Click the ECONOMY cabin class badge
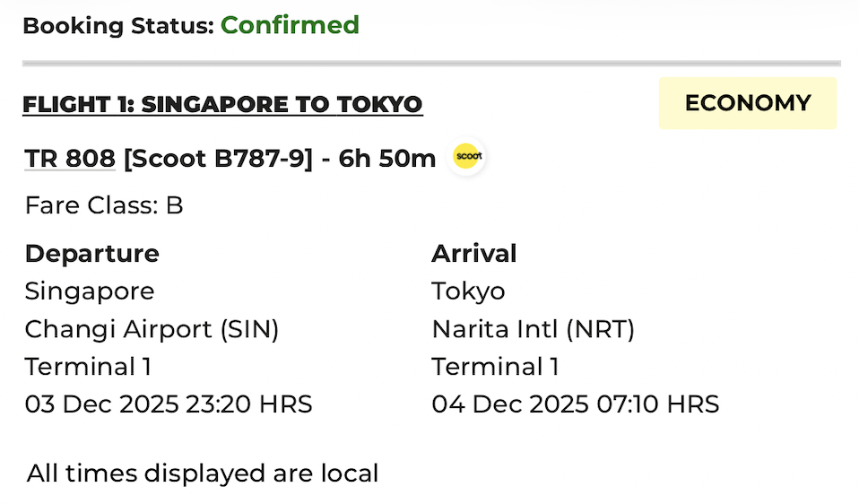 748,103
